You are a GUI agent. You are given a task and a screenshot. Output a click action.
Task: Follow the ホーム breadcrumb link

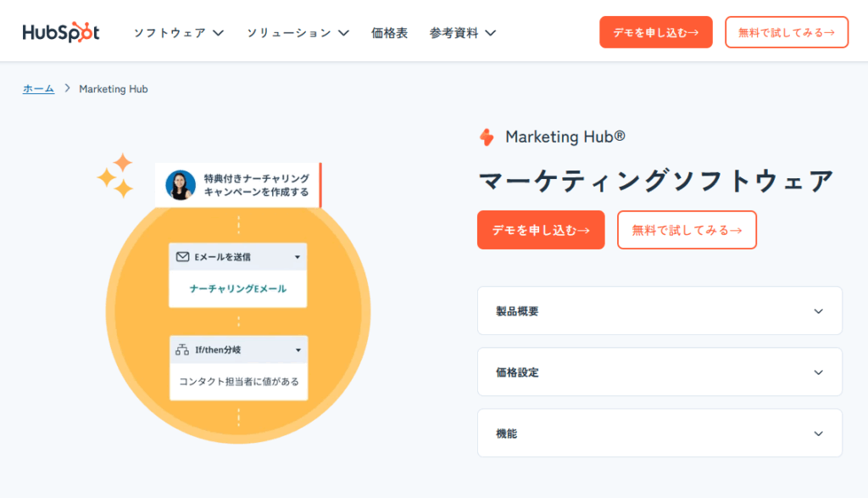point(38,88)
